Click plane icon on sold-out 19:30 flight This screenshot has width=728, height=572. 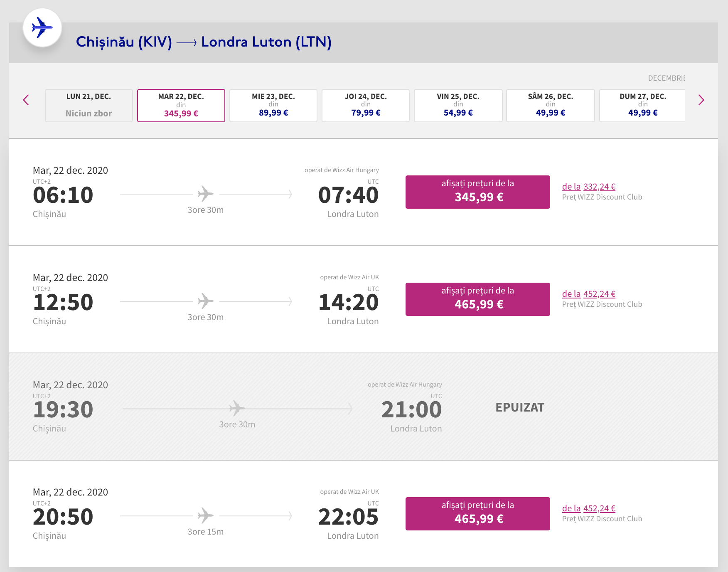coord(237,408)
